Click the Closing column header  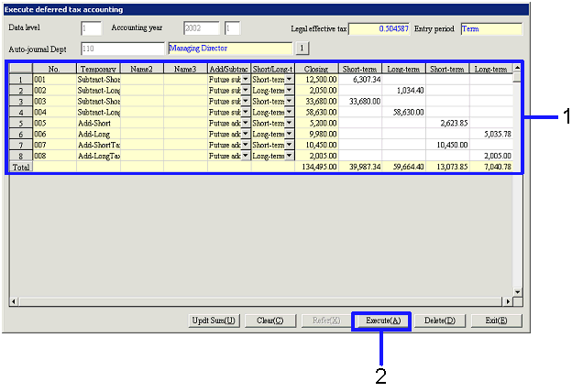tap(317, 69)
